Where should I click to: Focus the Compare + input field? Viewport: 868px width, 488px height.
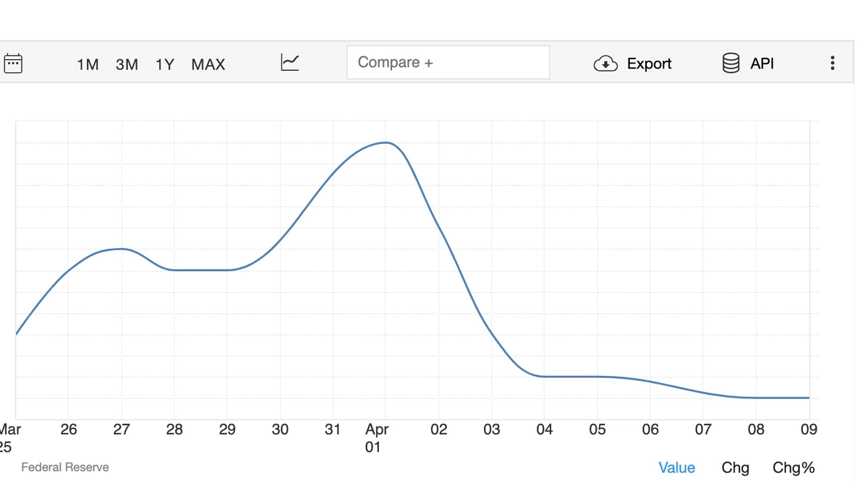(x=448, y=63)
